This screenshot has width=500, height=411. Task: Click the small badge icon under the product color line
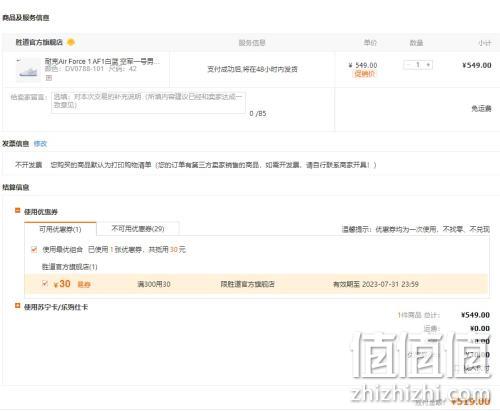[x=49, y=78]
